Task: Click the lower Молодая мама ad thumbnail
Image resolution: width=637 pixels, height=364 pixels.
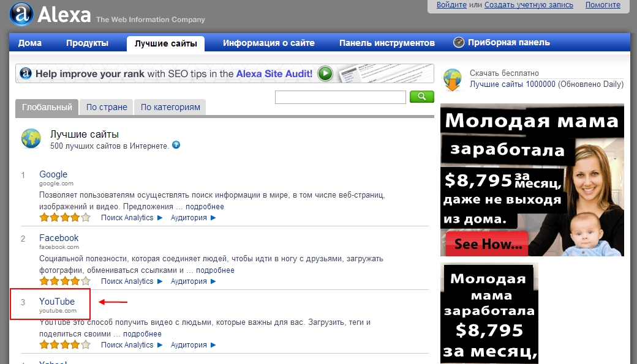Action: (x=489, y=313)
